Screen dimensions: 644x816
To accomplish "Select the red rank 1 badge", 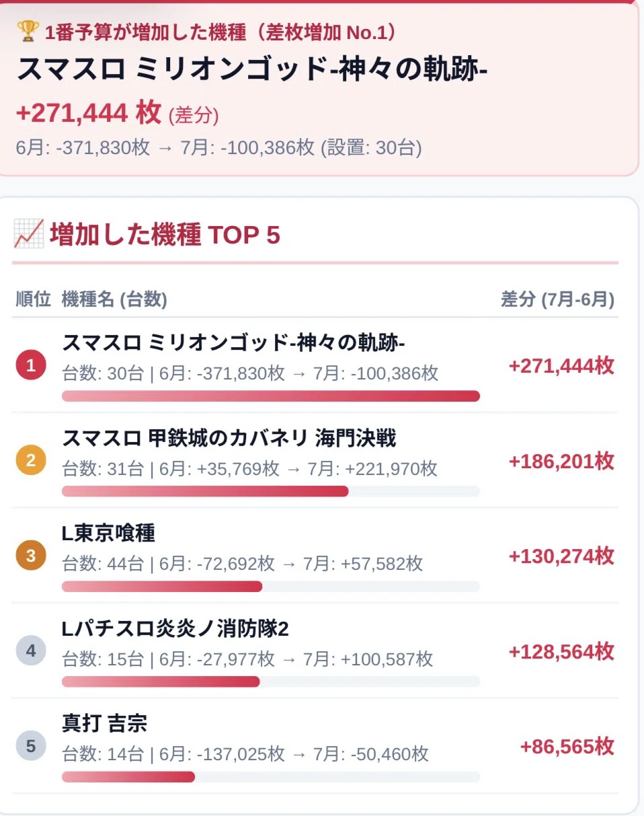I will click(31, 366).
